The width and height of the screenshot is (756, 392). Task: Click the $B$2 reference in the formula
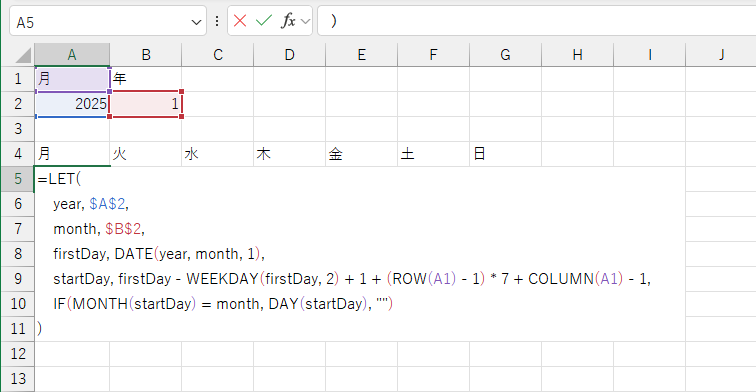coord(124,229)
